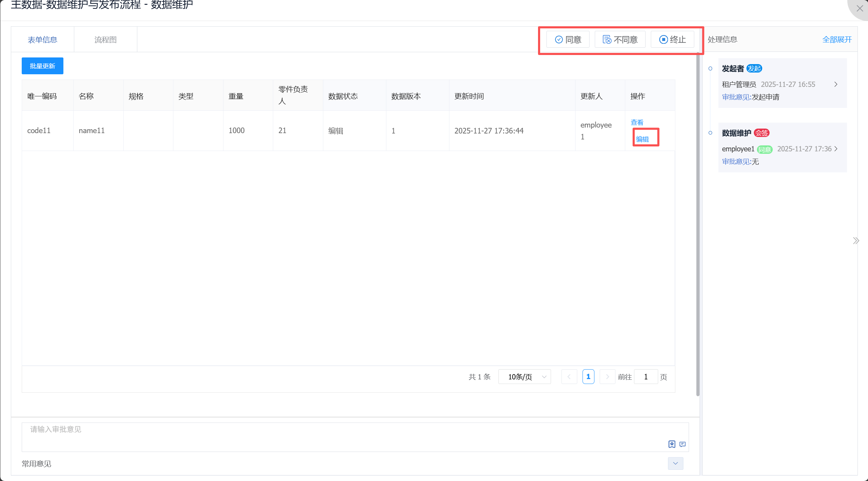Click the 批量更新 button
This screenshot has height=481, width=868.
coord(42,66)
